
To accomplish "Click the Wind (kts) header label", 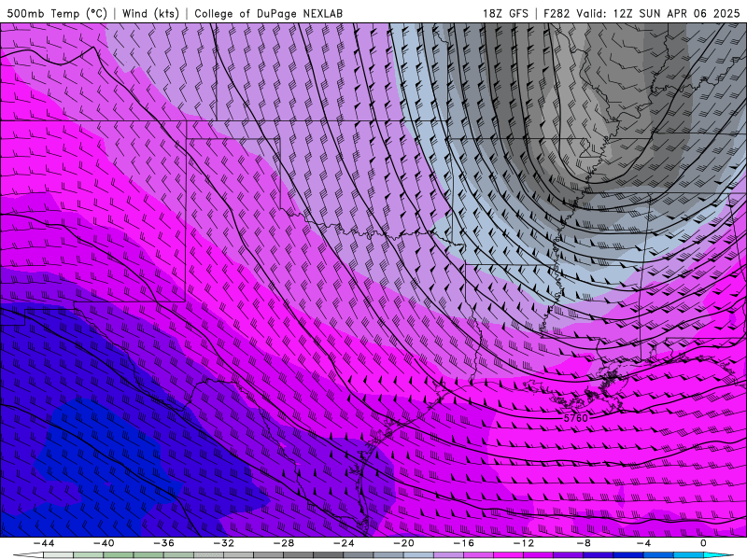I will pyautogui.click(x=150, y=13).
